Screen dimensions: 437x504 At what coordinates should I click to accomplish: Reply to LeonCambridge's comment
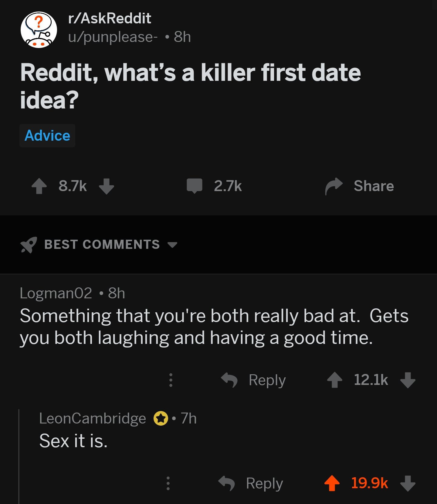pos(251,483)
